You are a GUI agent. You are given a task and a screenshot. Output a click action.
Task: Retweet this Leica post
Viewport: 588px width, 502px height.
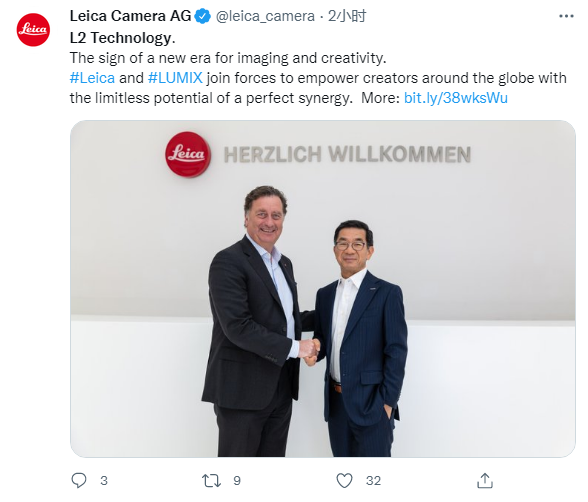point(211,480)
